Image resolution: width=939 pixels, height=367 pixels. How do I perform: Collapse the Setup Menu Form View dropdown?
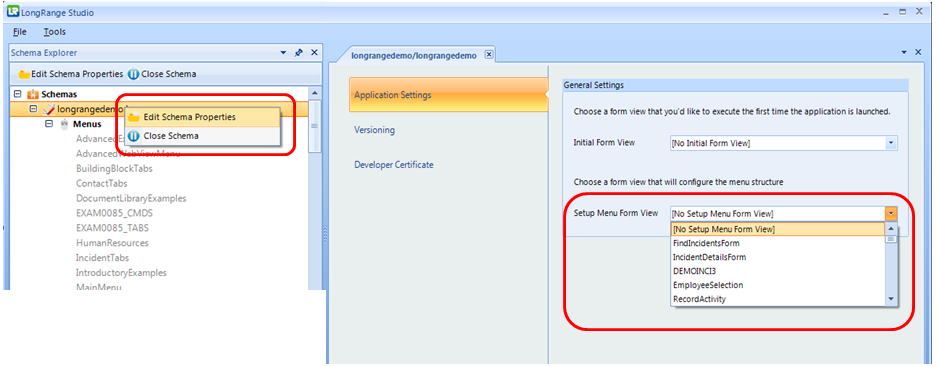pyautogui.click(x=891, y=214)
